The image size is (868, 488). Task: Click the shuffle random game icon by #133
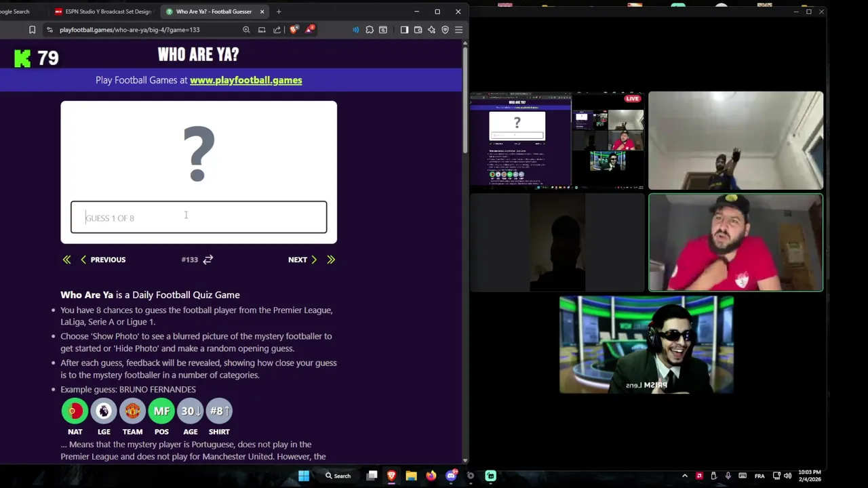coord(208,260)
